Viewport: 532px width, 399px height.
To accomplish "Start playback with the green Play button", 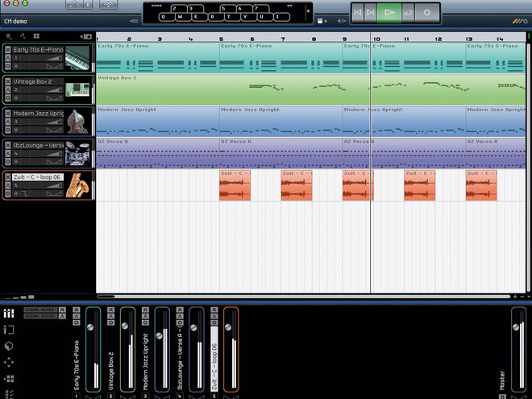I will click(389, 13).
